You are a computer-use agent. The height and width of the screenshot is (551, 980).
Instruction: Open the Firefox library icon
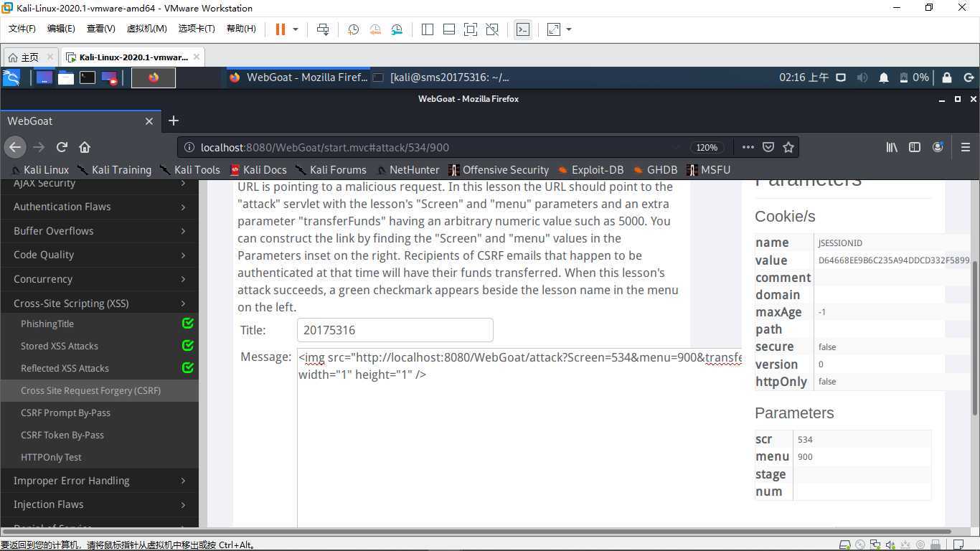892,147
